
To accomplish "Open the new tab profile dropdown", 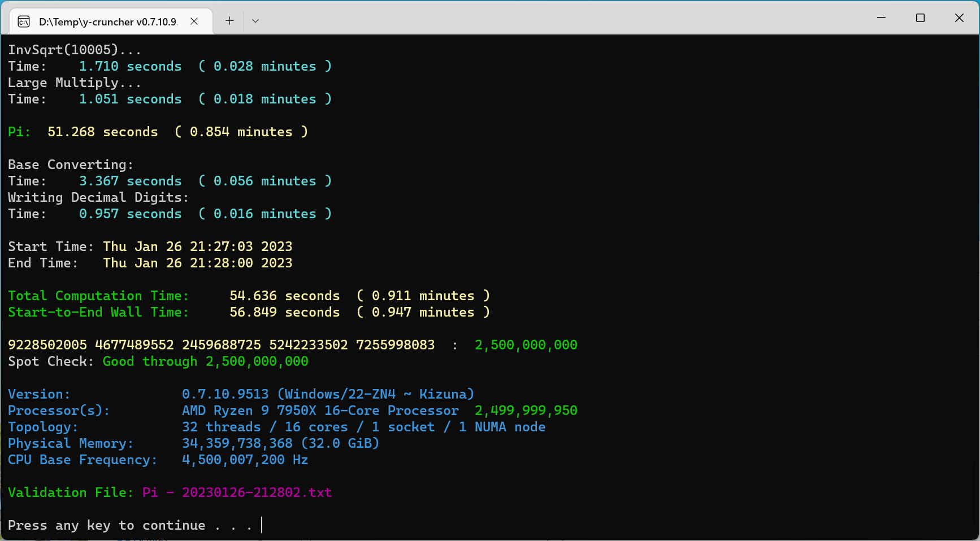I will click(255, 21).
